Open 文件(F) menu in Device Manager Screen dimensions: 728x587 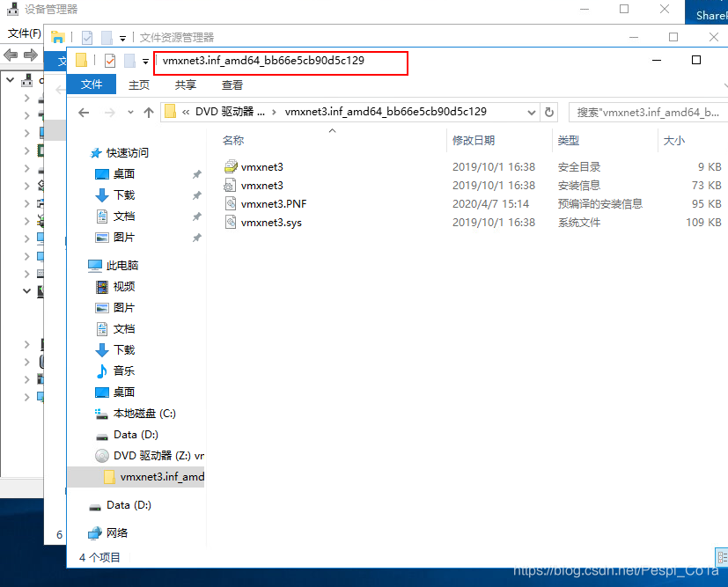[25, 33]
